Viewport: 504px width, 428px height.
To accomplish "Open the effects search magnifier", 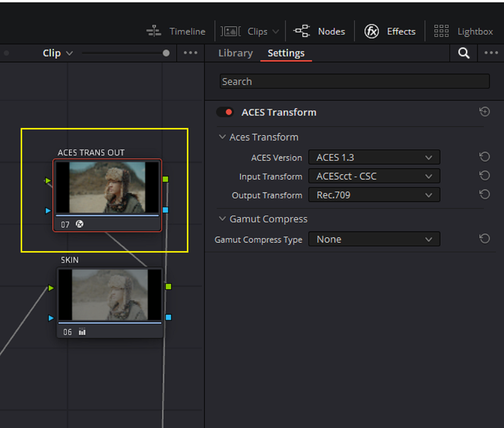I will (463, 53).
